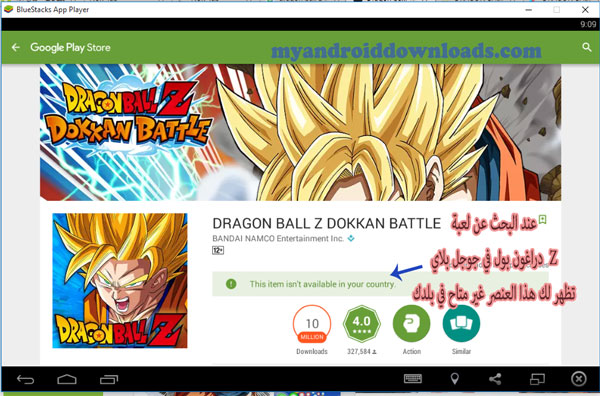Click the 9:09 clock in status bar
The height and width of the screenshot is (396, 600).
tap(588, 24)
